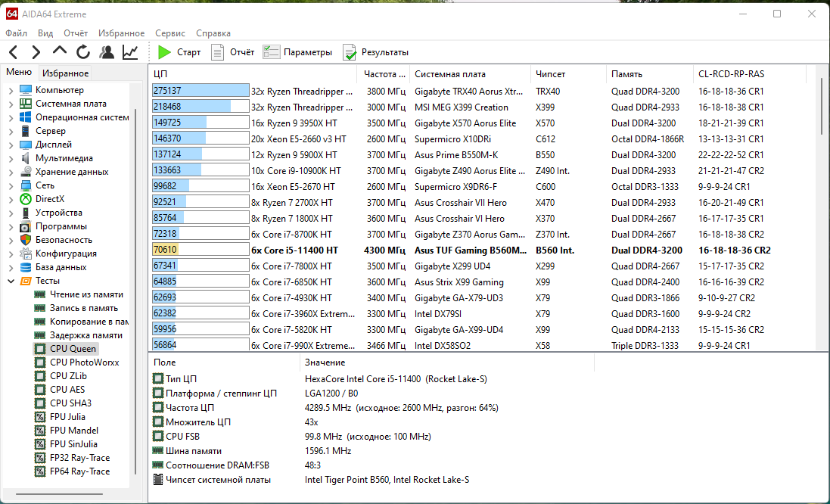Select the Сеть network icon in tree
The width and height of the screenshot is (830, 504).
click(x=26, y=185)
